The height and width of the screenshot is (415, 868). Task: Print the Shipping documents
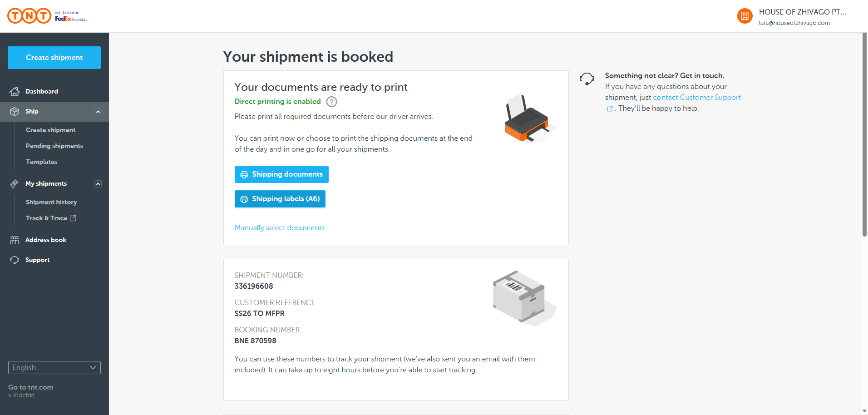(x=281, y=174)
